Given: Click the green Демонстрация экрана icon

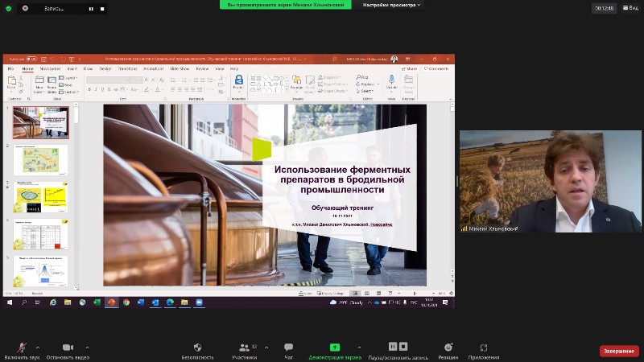Looking at the screenshot, I should 335,348.
